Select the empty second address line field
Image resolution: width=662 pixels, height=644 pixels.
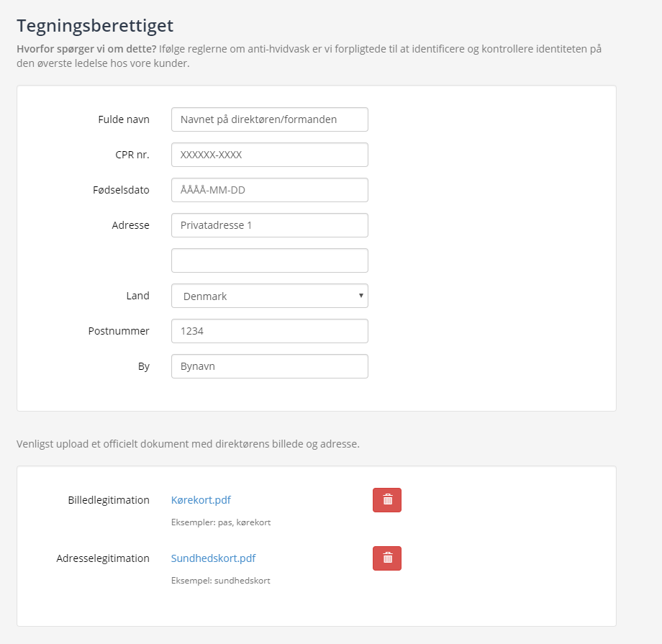[269, 260]
